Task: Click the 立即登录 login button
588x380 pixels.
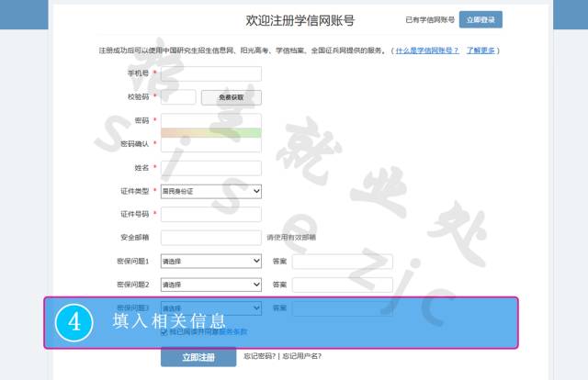Action: (x=481, y=19)
